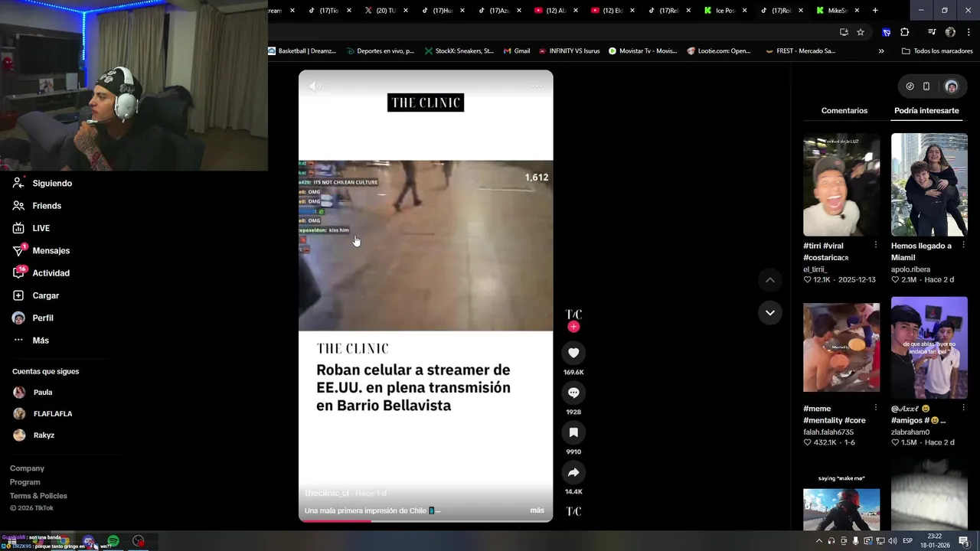Open followed account Paula
Viewport: 980px width, 551px height.
click(x=33, y=393)
